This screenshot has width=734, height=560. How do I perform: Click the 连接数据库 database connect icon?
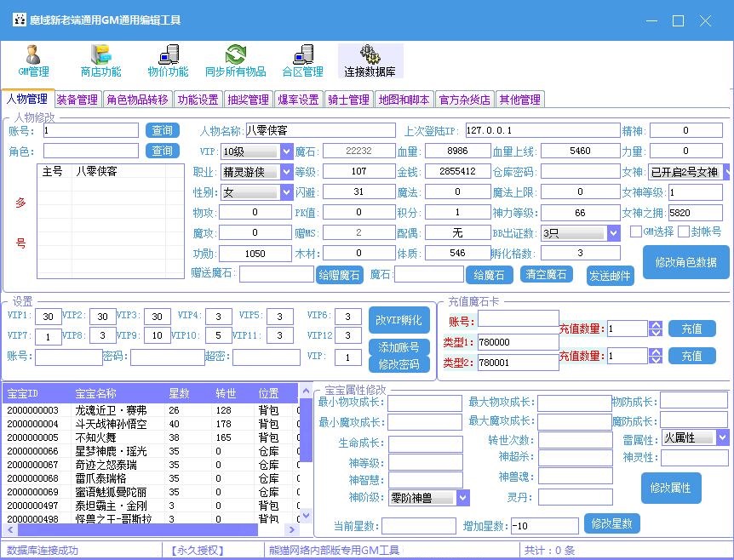pos(370,61)
